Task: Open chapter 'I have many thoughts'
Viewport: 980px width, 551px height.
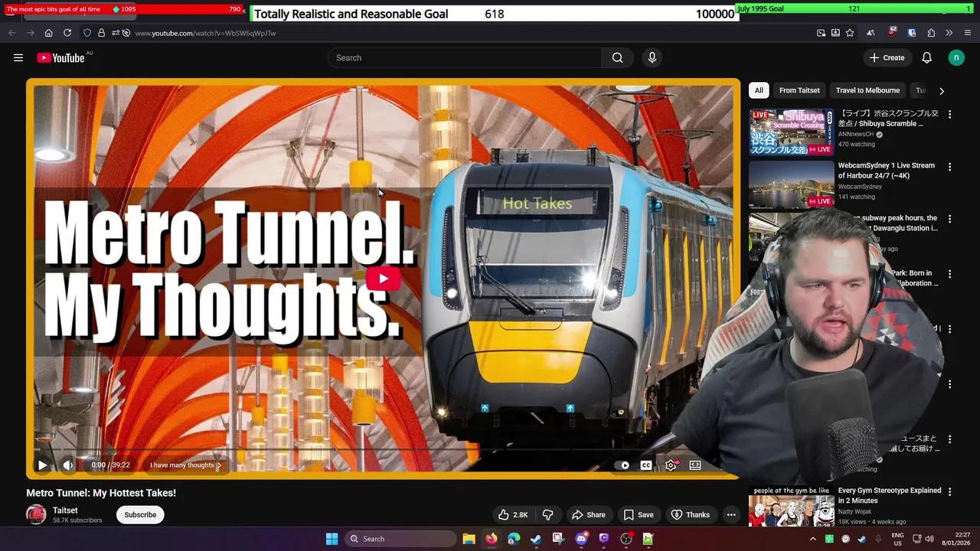Action: pos(185,465)
